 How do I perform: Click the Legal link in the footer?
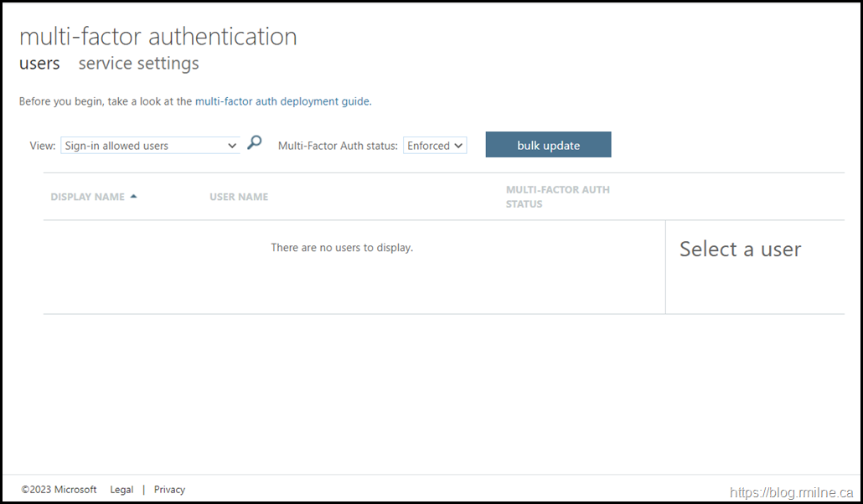click(121, 489)
